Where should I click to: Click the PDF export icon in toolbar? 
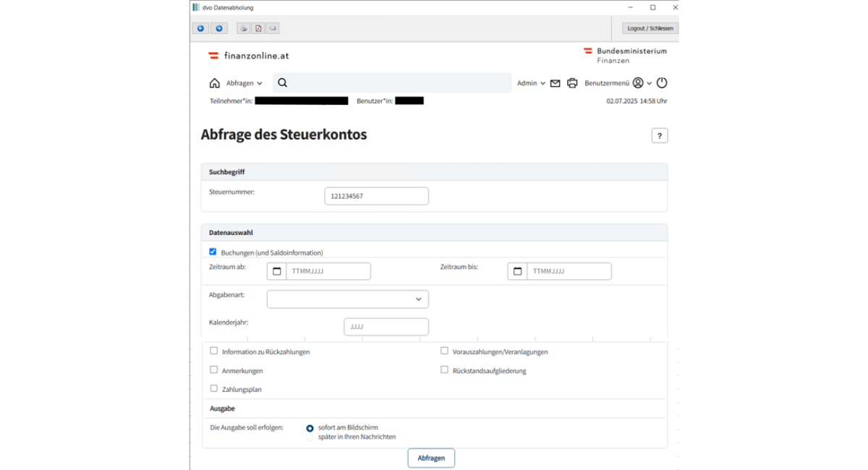tap(258, 28)
